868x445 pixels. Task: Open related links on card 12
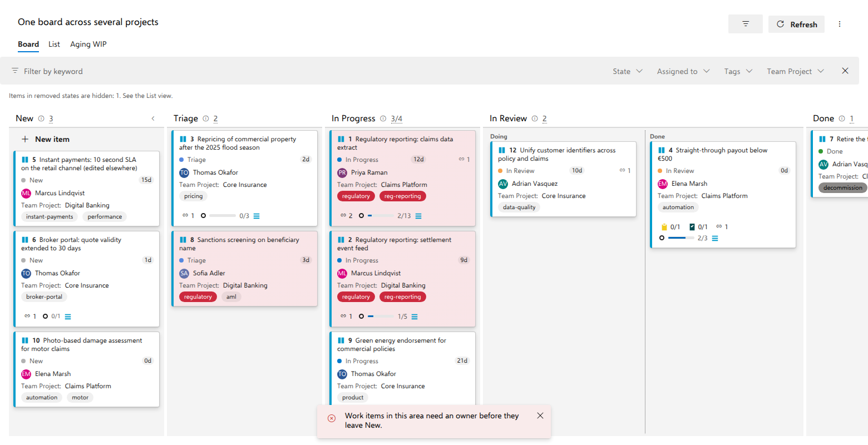point(625,170)
